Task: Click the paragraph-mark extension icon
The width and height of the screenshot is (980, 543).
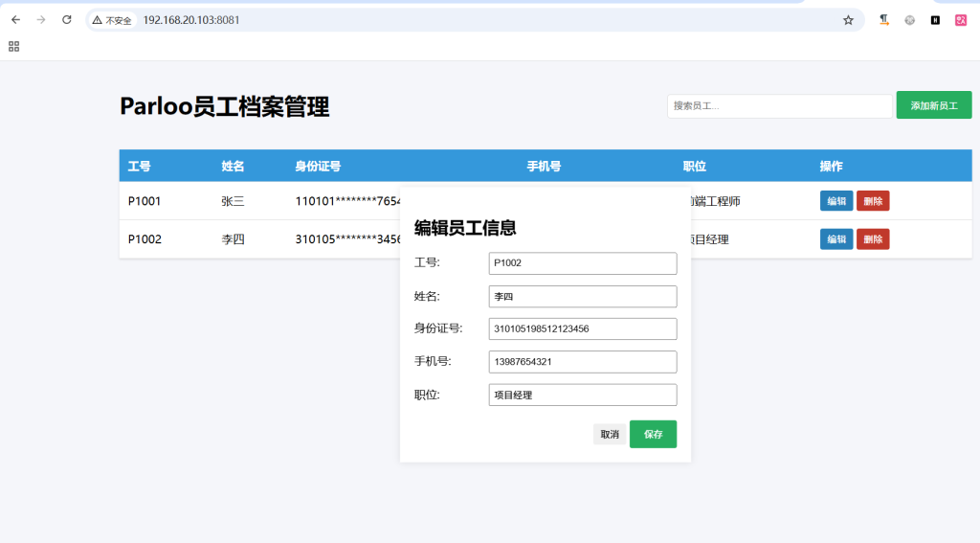Action: point(884,20)
